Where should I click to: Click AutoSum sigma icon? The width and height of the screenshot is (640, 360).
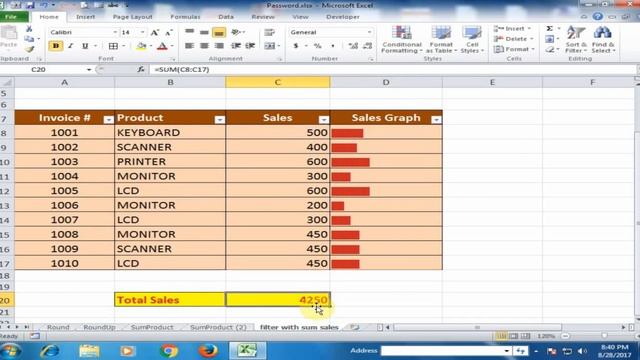pyautogui.click(x=550, y=29)
